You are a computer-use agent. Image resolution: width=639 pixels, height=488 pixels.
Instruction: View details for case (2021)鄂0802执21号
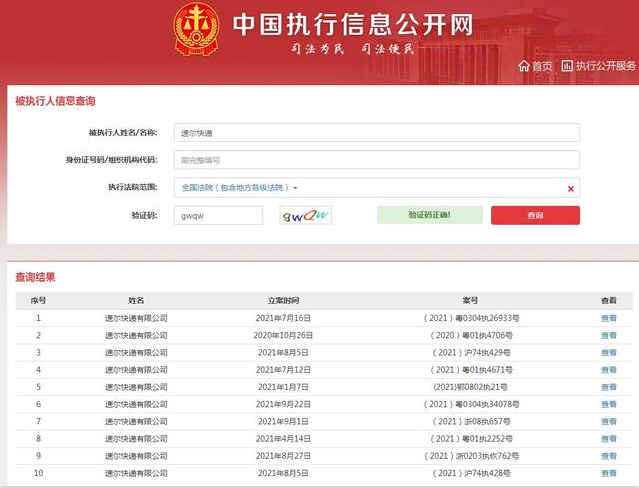tap(608, 387)
